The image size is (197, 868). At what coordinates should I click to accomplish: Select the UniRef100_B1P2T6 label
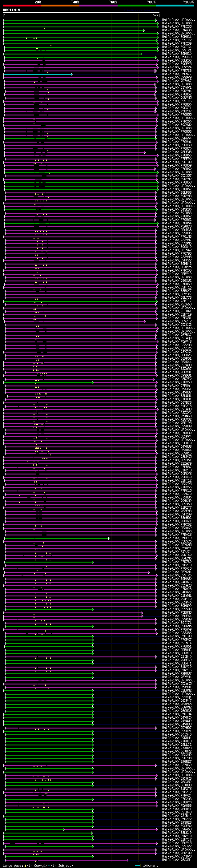coord(177,789)
